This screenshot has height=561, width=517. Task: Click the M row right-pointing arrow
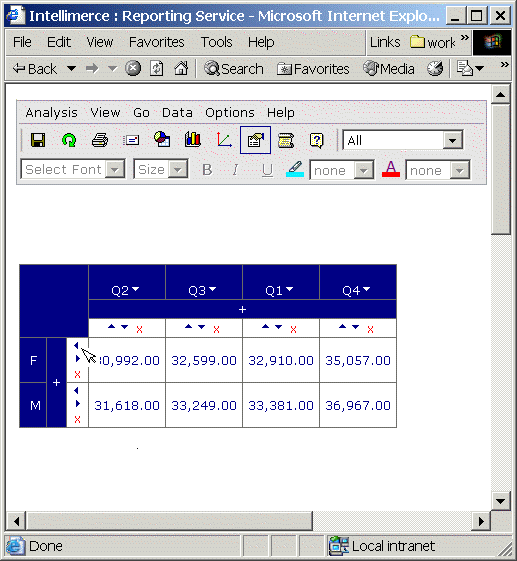78,404
